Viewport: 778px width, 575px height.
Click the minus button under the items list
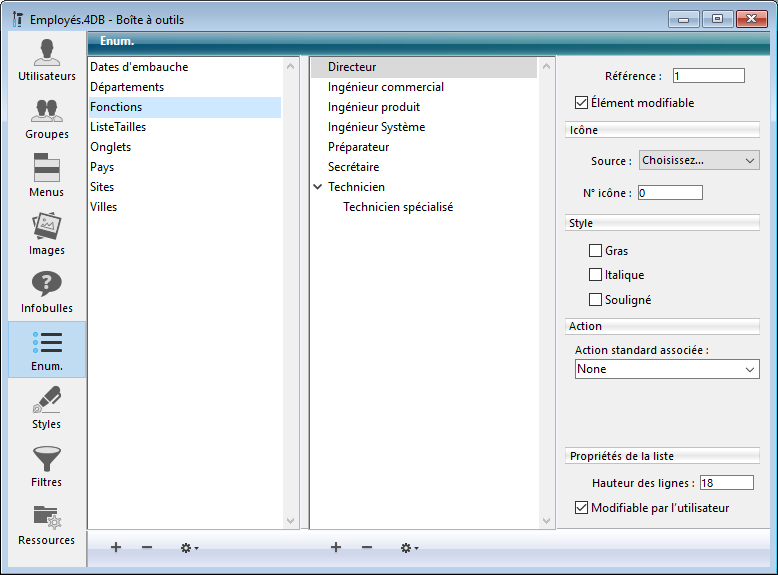tap(367, 548)
